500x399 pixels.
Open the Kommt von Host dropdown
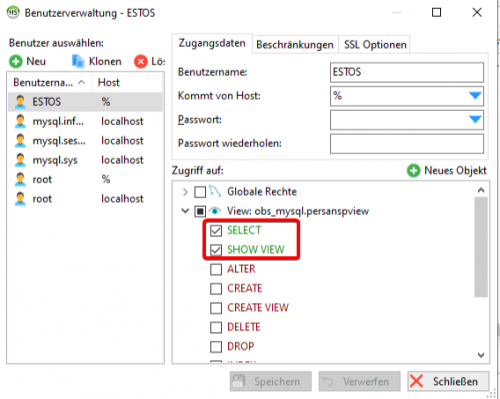coord(475,96)
